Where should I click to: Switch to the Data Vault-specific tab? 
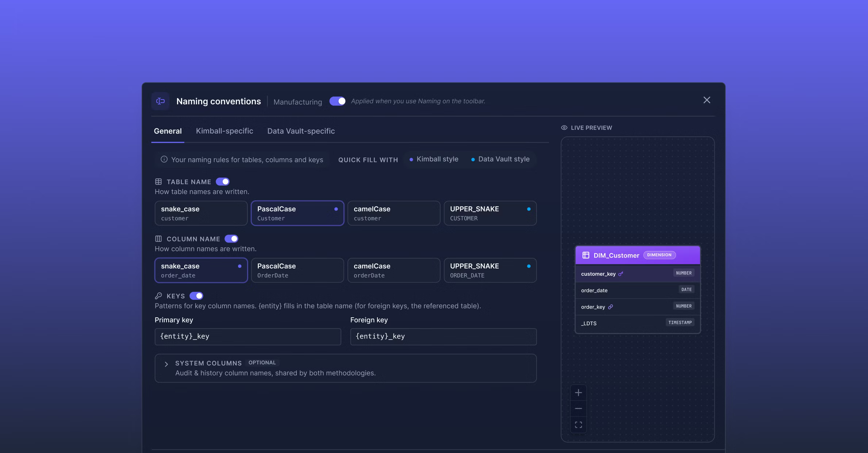pos(301,131)
